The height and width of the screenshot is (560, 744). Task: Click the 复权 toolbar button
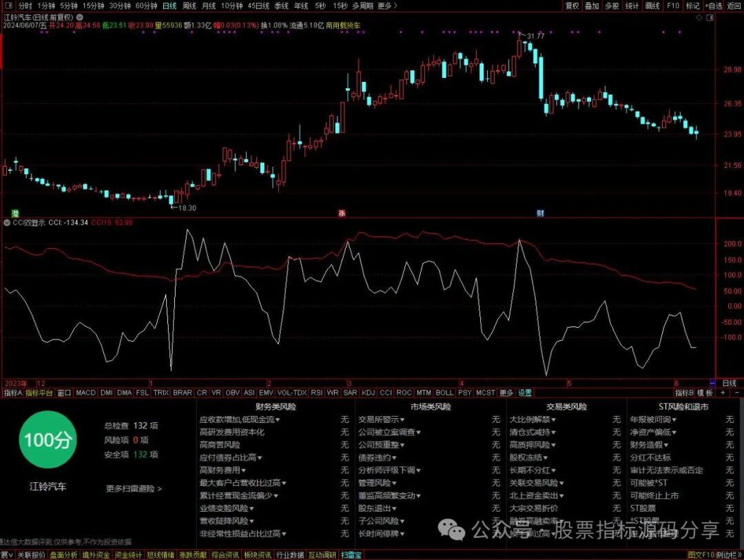(x=572, y=6)
